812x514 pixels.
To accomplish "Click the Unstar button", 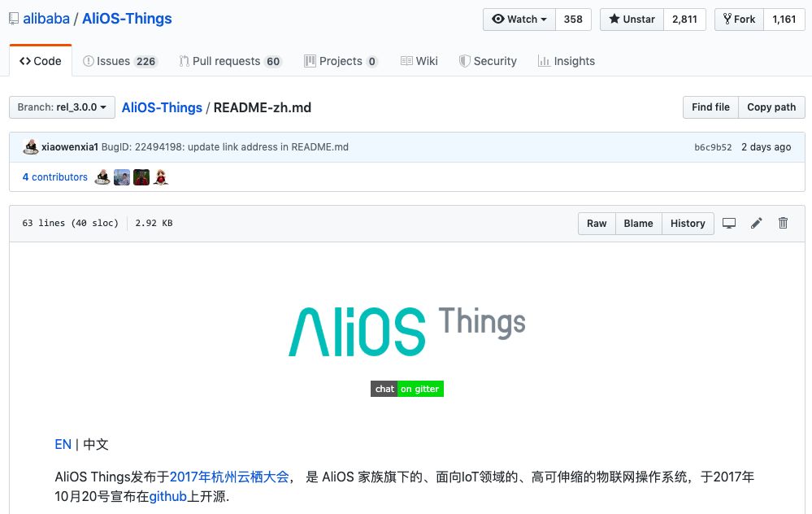I will tap(632, 20).
